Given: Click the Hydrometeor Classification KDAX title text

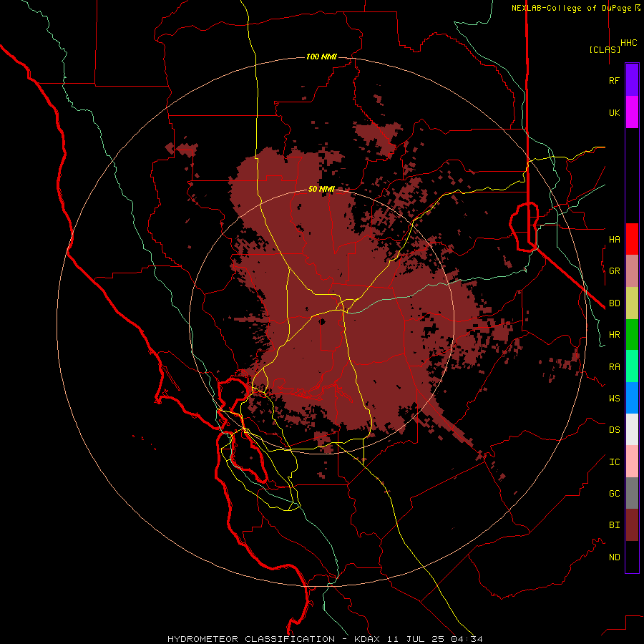Looking at the screenshot, I should [273, 639].
